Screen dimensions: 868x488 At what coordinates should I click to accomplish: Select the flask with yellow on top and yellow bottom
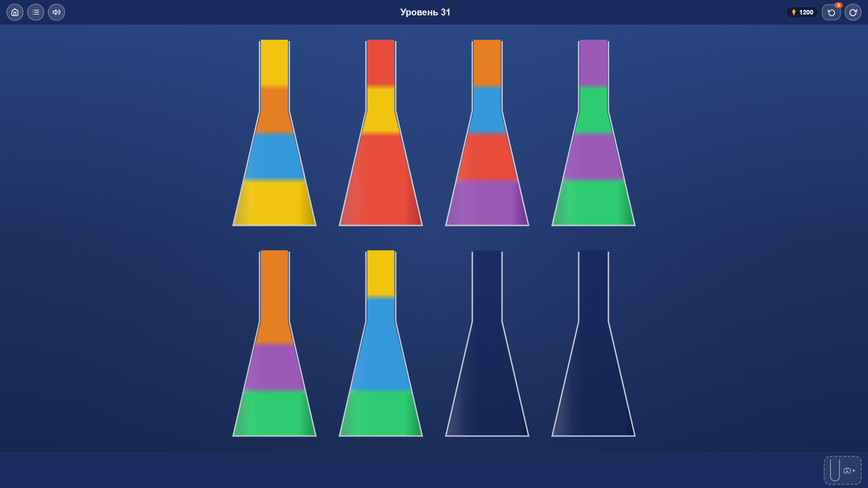tap(274, 133)
